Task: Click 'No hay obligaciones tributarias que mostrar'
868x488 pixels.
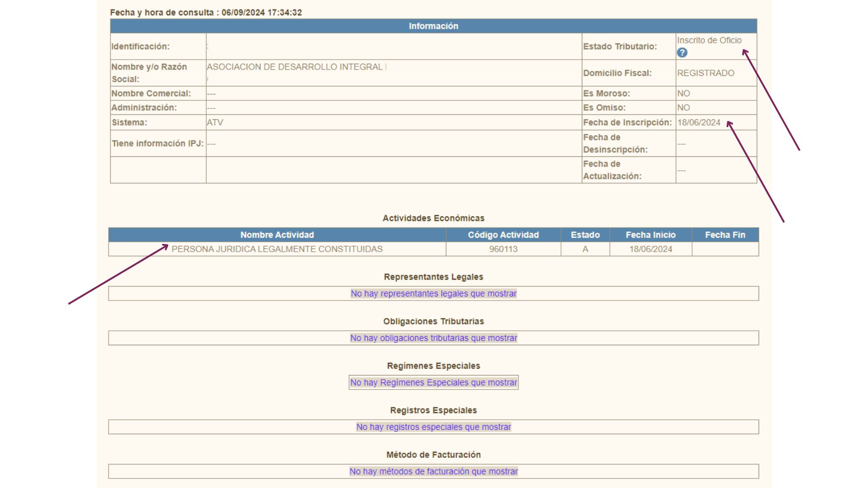Action: coord(433,338)
